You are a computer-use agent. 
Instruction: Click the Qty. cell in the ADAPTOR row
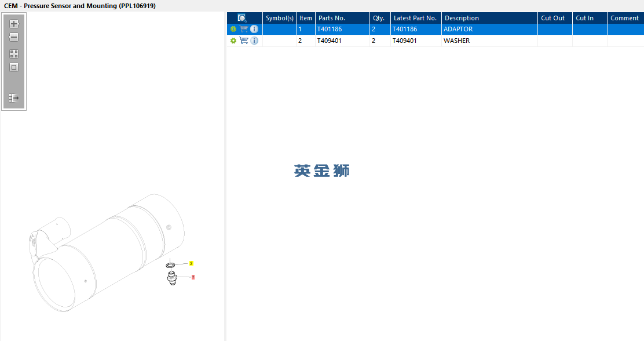(x=380, y=29)
